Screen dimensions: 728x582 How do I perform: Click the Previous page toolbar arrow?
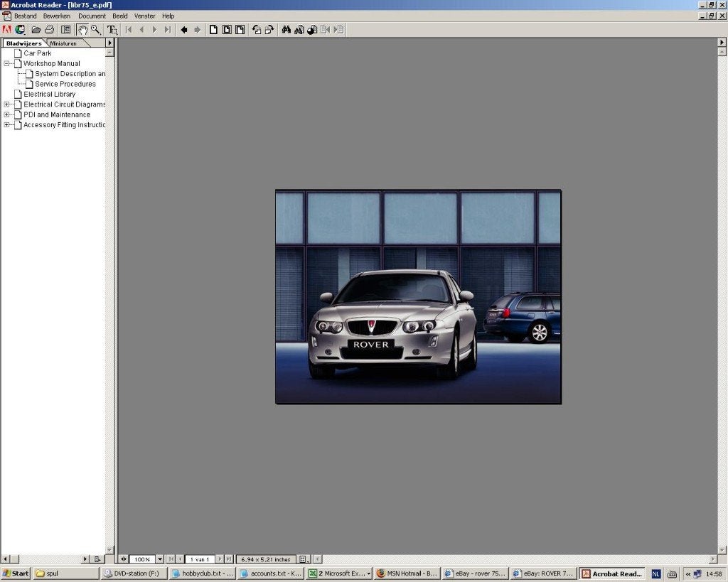(x=141, y=30)
